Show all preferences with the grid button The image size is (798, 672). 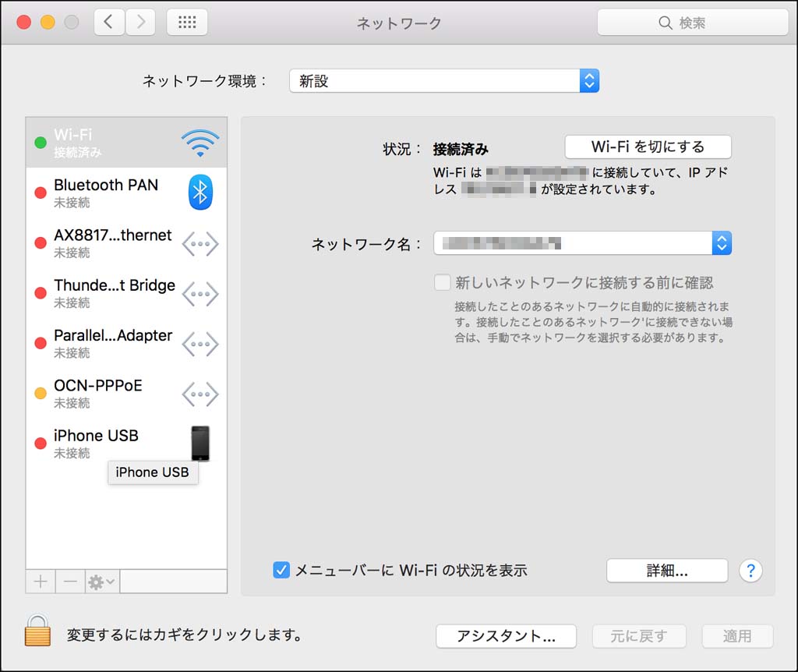pyautogui.click(x=187, y=22)
